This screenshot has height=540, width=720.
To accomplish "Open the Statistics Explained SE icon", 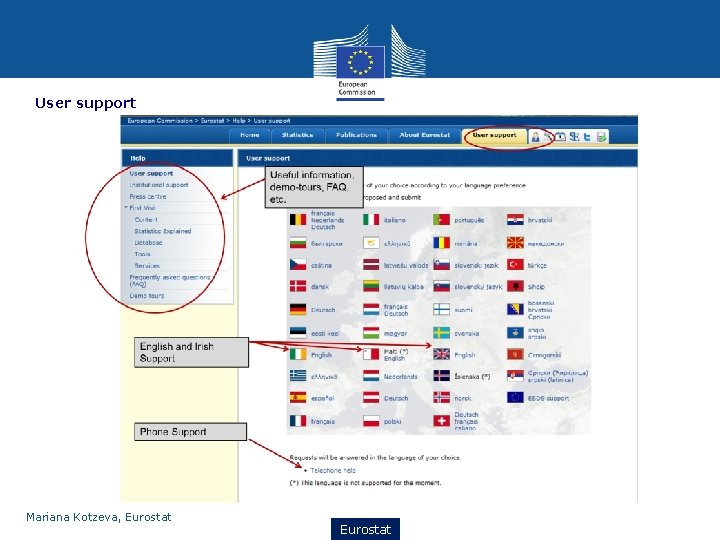I will (574, 136).
